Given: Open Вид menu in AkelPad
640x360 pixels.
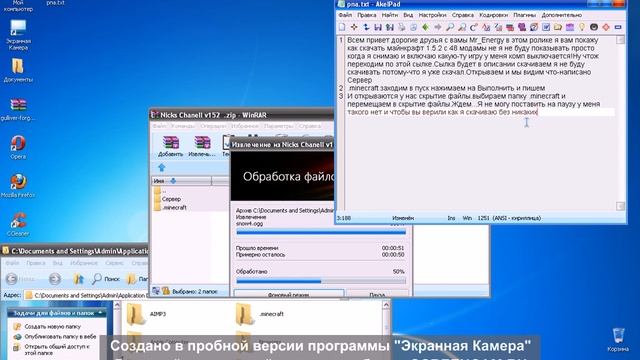Looking at the screenshot, I should [408, 15].
